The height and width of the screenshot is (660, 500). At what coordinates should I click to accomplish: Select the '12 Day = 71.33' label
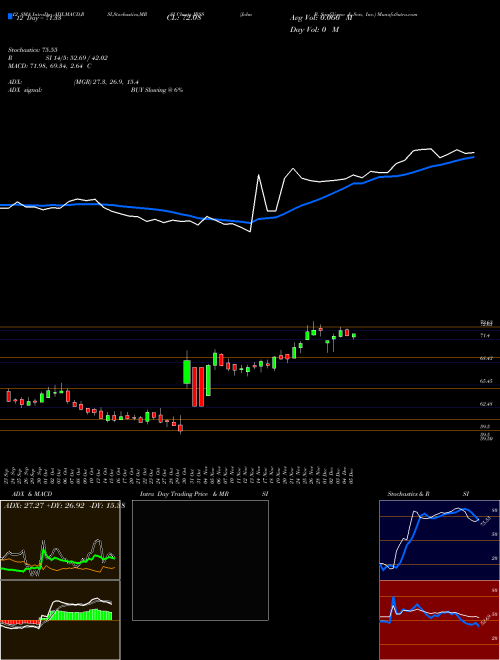point(38,18)
